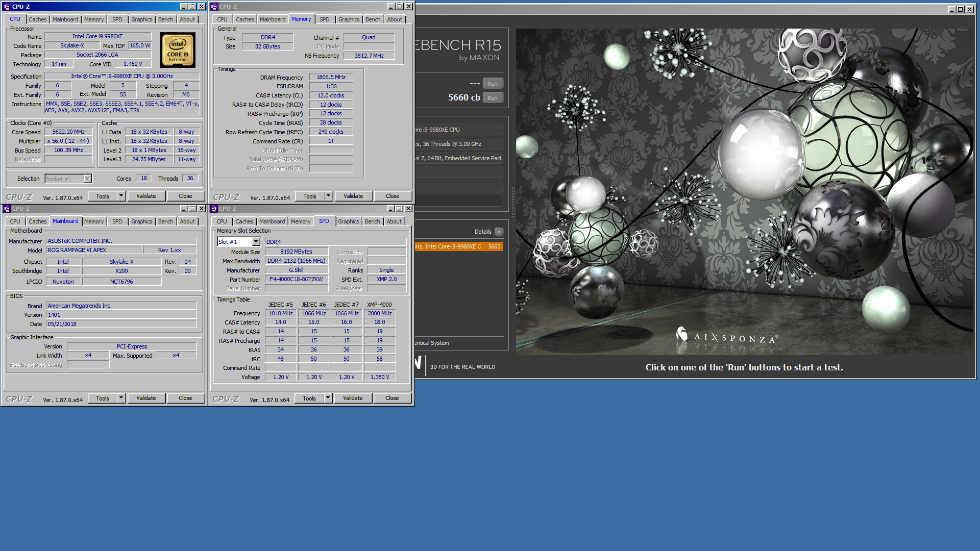Click Validate button in SPD window
Screen dimensions: 980x551
click(x=353, y=398)
